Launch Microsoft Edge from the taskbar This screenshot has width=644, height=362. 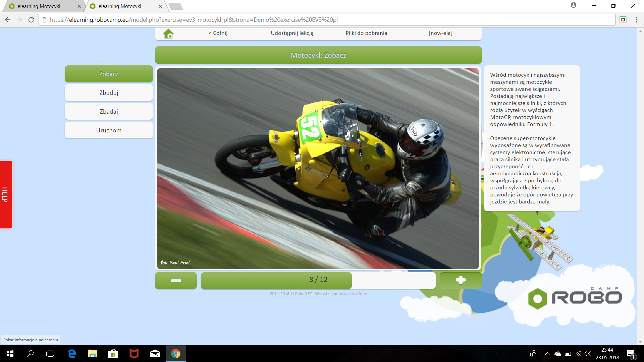click(x=72, y=354)
